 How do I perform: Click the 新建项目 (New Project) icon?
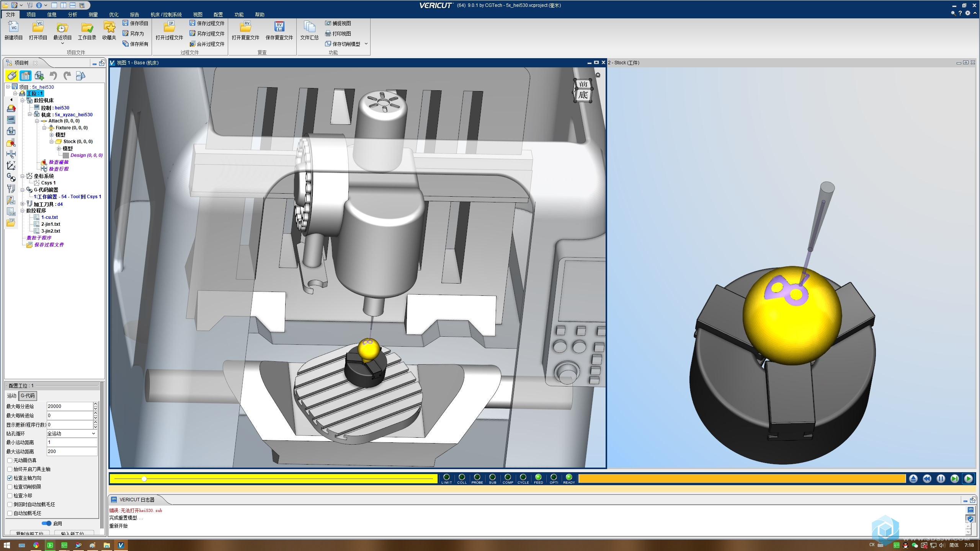(14, 27)
